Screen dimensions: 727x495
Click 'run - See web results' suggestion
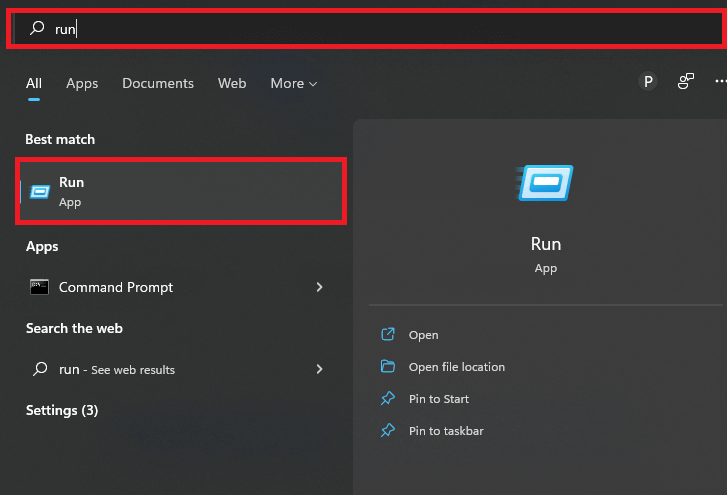tap(116, 369)
